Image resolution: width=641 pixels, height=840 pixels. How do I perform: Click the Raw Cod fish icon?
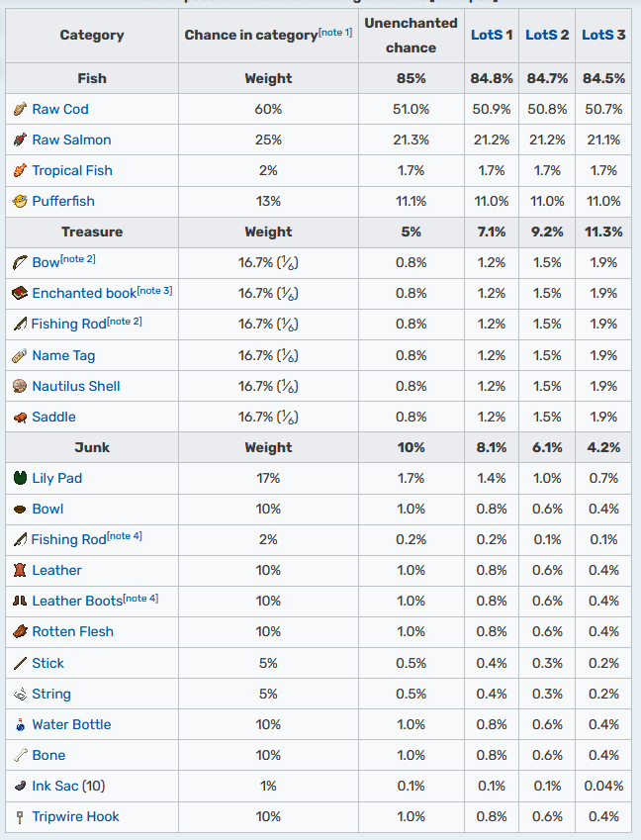pos(20,109)
